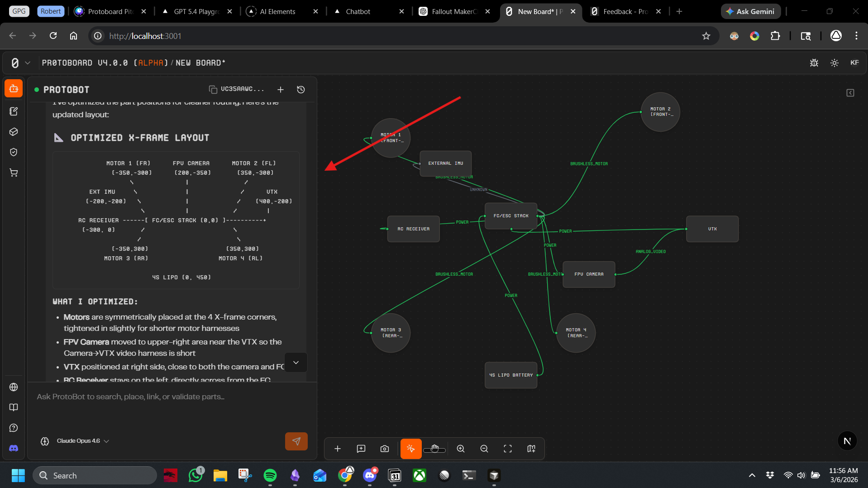
Task: Toggle the minimap icon in canvas toolbar
Action: tap(531, 449)
